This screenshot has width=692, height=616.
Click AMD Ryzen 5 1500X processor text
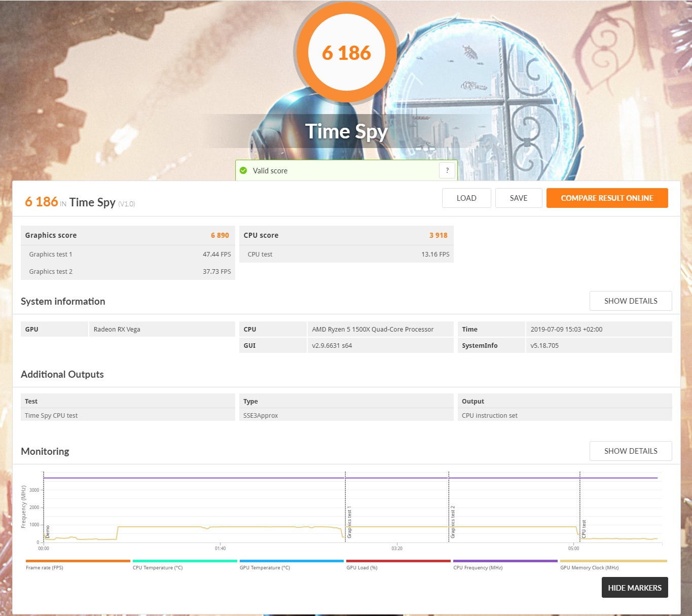(x=373, y=330)
